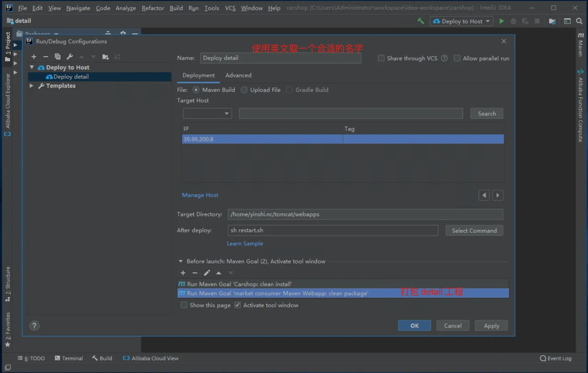Screen dimensions: 588x373
Task: Add a before-launch task with plus icon
Action: [183, 273]
